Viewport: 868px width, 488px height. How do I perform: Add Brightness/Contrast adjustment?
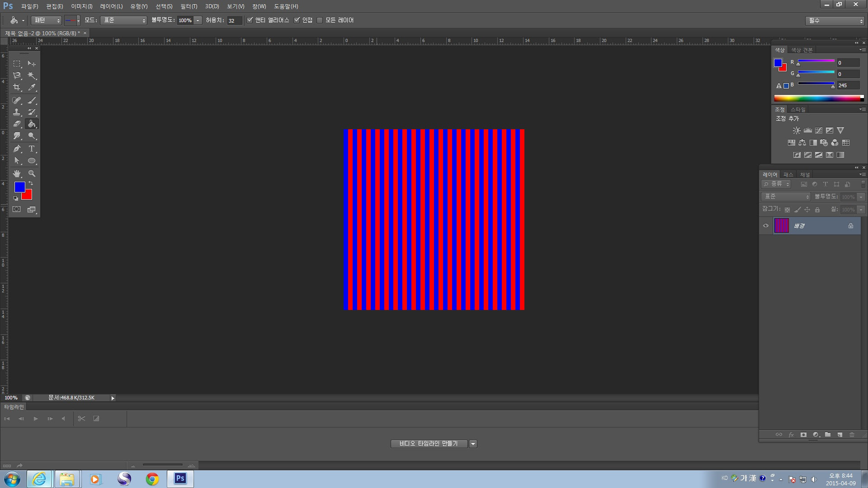pos(797,130)
